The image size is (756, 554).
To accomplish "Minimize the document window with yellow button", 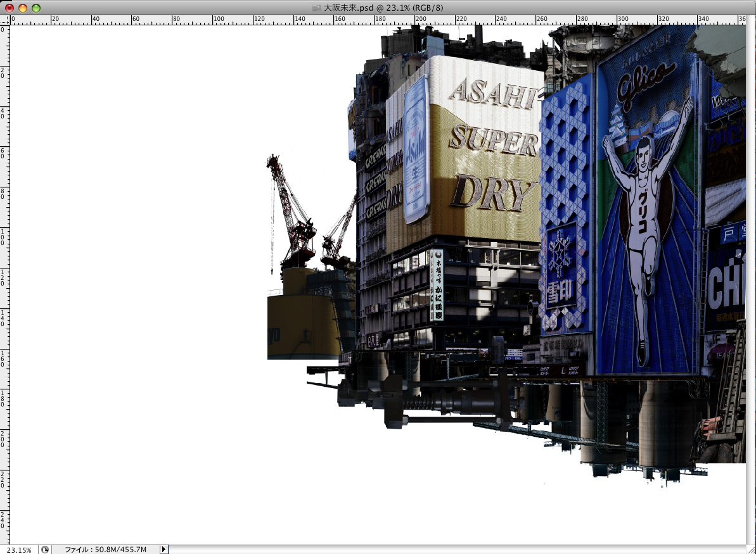I will 23,8.
